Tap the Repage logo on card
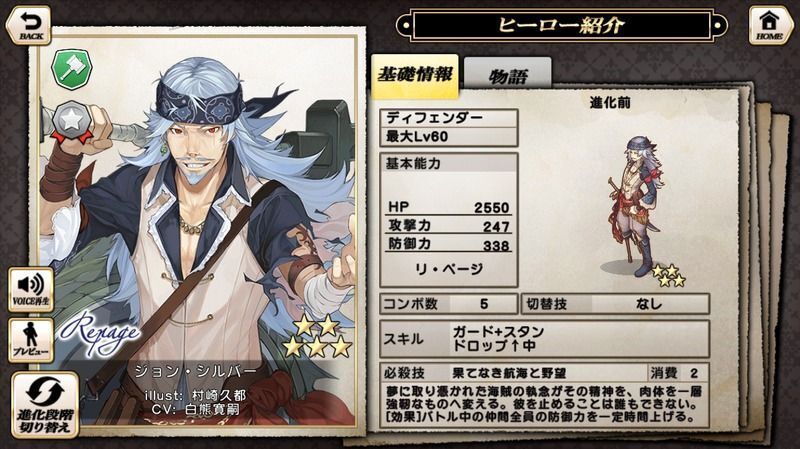 100,334
